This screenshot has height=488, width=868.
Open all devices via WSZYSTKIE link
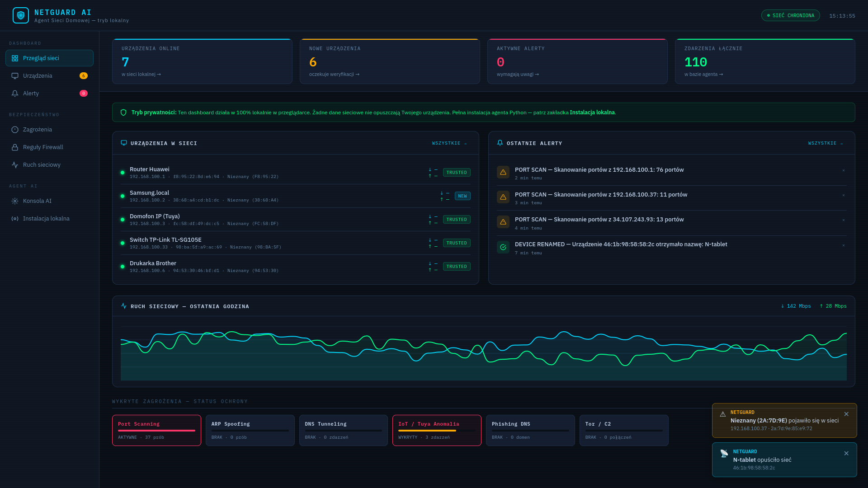(x=449, y=143)
